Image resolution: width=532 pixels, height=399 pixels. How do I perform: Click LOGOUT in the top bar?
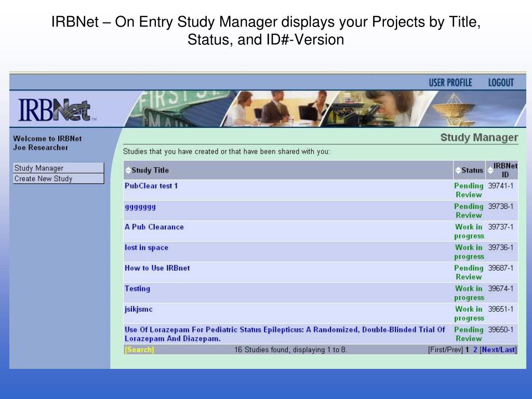[501, 83]
